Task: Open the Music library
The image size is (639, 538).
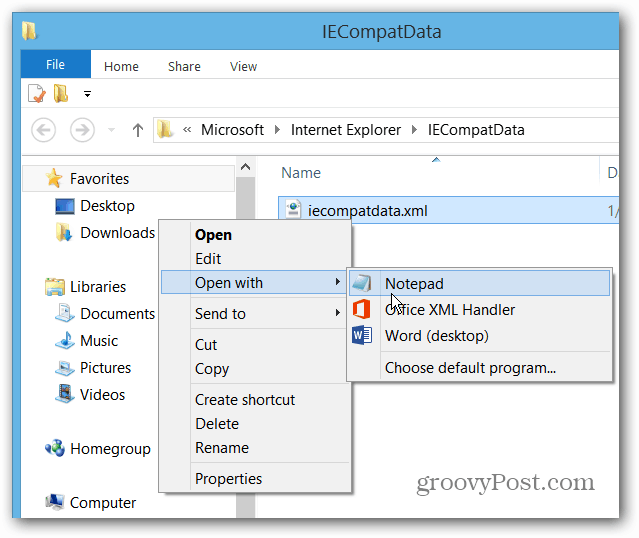Action: point(99,341)
